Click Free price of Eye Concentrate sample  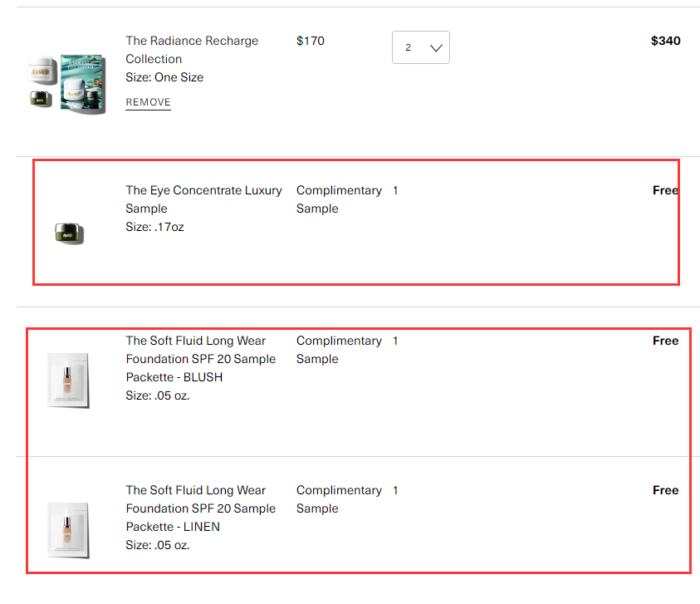665,190
